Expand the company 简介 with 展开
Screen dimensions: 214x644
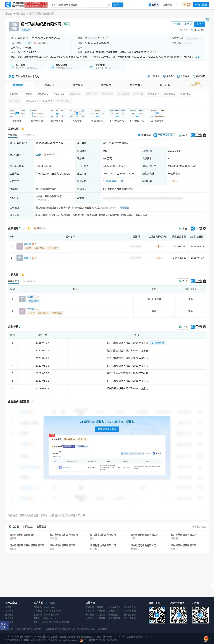point(199,57)
